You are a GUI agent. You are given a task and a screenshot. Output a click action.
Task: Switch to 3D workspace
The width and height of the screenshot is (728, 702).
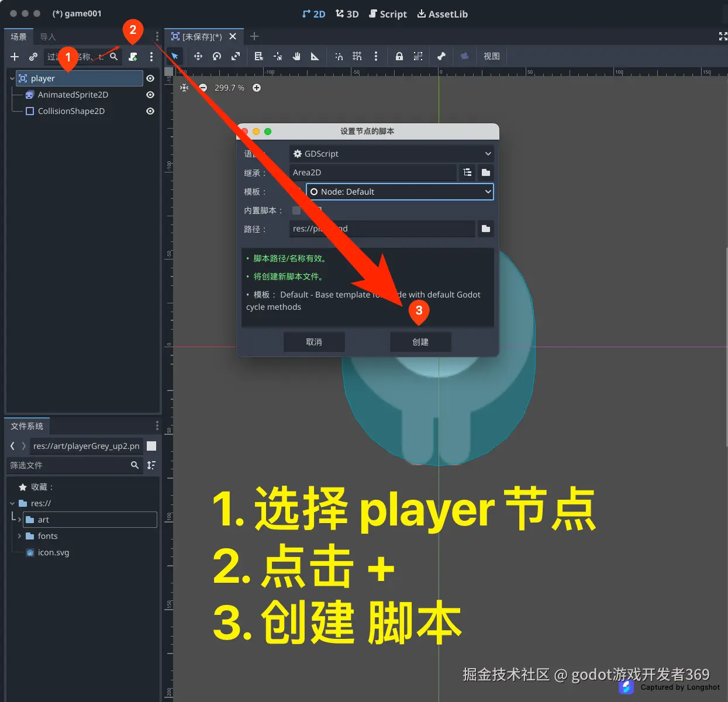pos(347,14)
